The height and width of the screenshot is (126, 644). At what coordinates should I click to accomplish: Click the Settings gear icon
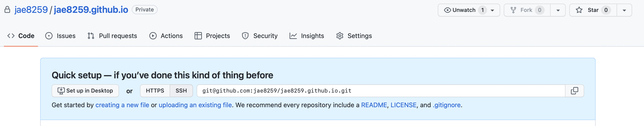coord(340,36)
